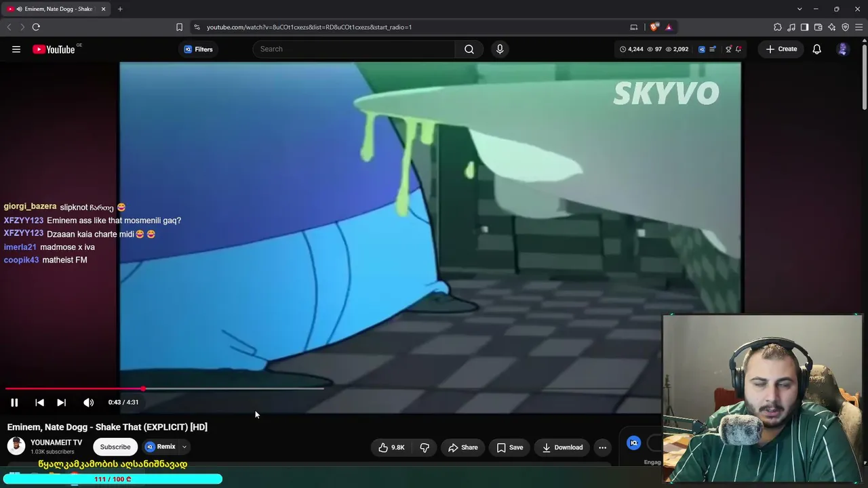868x488 pixels.
Task: Focus the YouTube Search field
Action: click(x=355, y=49)
